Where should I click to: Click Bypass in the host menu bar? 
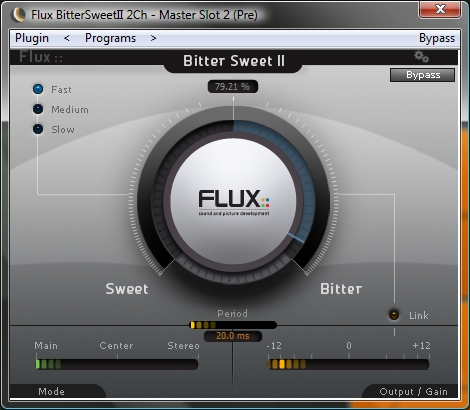point(437,38)
